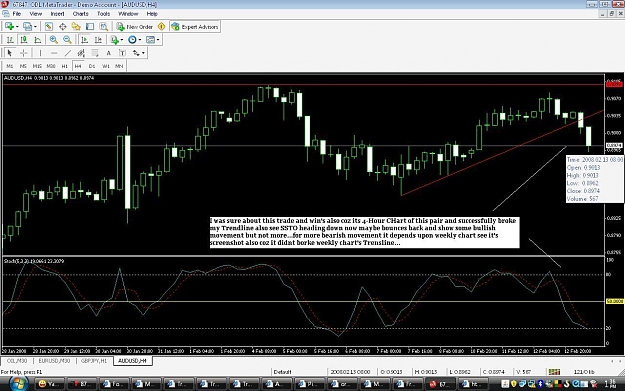Image resolution: width=625 pixels, height=391 pixels.
Task: Switch timeframe to D1
Action: (92, 66)
